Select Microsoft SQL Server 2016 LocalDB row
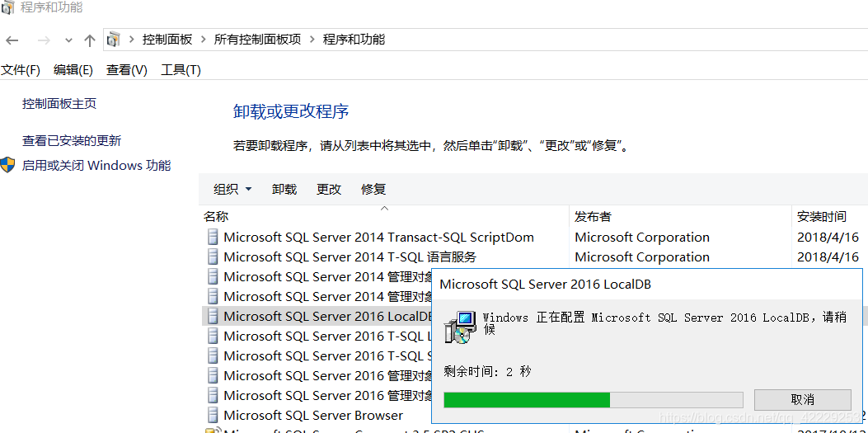Screen dimensions: 868x433 317,316
